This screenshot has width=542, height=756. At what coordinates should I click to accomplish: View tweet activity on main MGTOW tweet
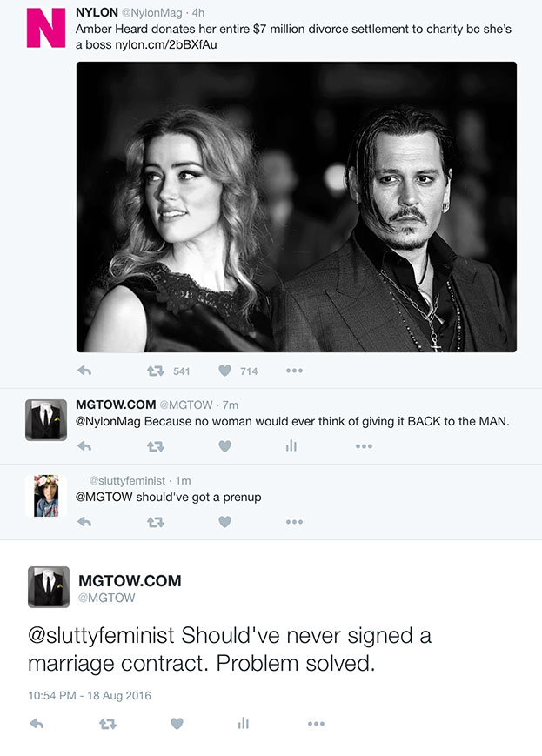click(x=244, y=724)
